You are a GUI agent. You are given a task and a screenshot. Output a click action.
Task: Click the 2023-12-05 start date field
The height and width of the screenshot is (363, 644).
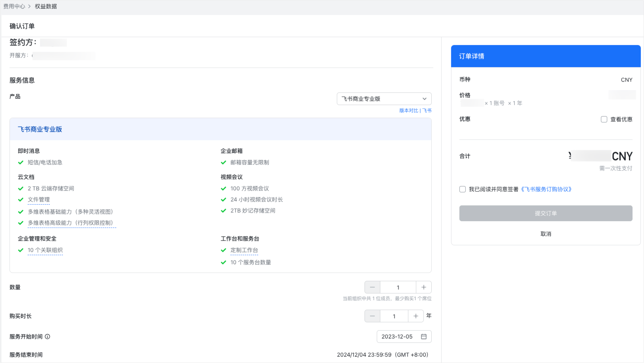tap(397, 337)
